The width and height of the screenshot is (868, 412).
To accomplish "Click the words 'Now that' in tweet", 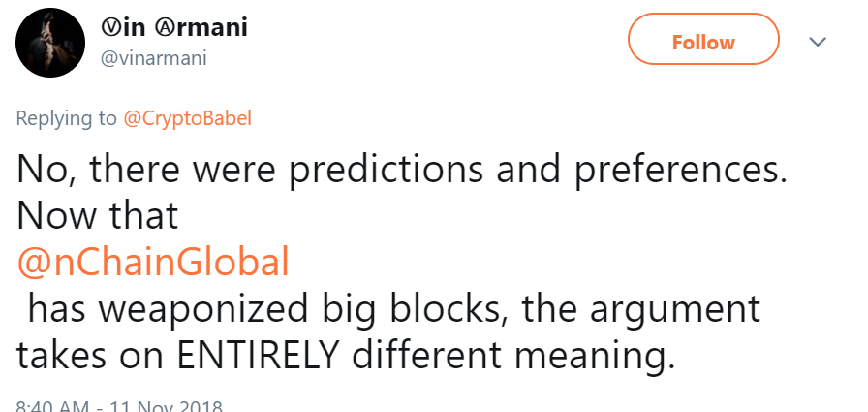I will point(98,215).
